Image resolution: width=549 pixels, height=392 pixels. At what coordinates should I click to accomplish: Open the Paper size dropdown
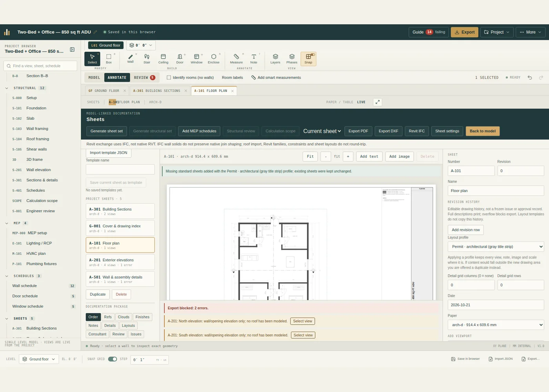click(x=496, y=325)
